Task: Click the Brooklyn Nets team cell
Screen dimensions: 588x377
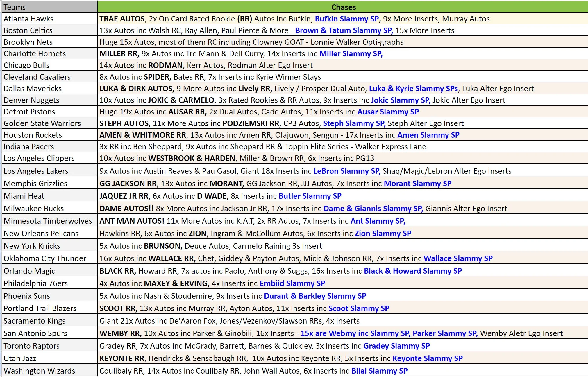Action: pyautogui.click(x=49, y=42)
